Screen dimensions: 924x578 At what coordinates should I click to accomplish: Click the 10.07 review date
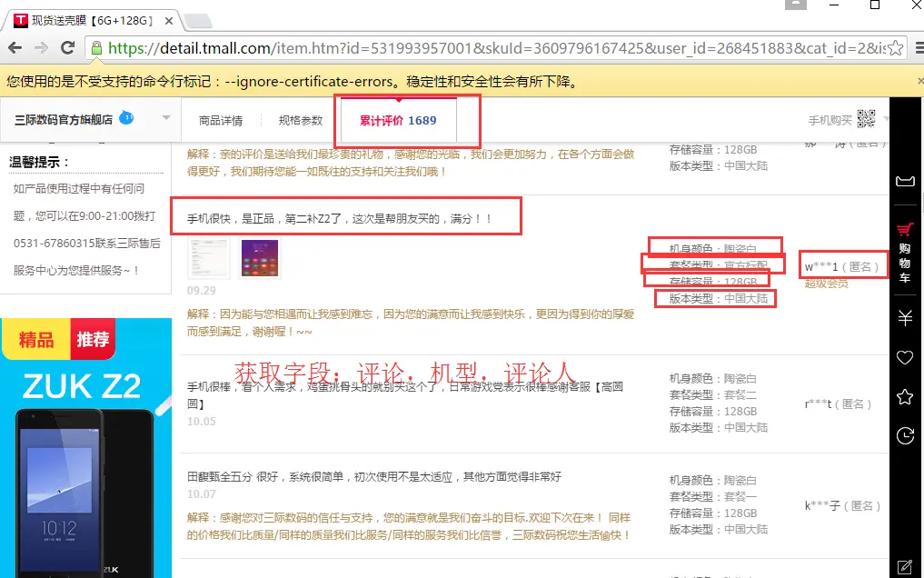pyautogui.click(x=202, y=493)
